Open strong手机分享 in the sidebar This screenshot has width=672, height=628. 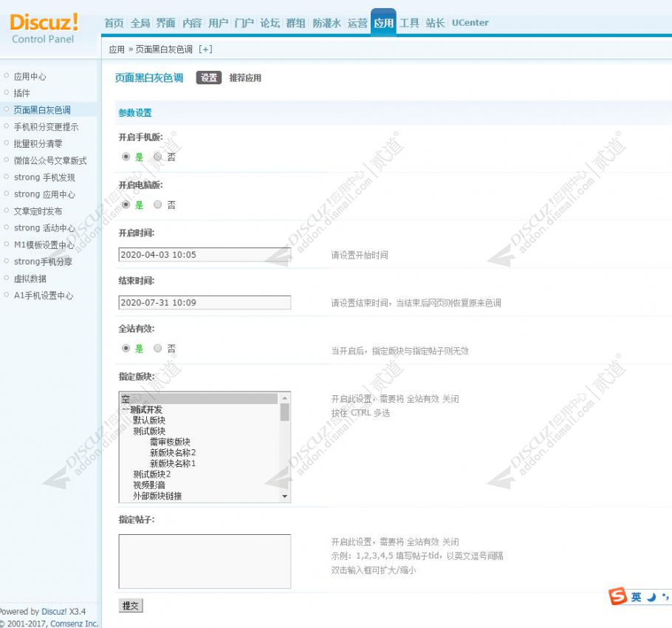(x=44, y=262)
